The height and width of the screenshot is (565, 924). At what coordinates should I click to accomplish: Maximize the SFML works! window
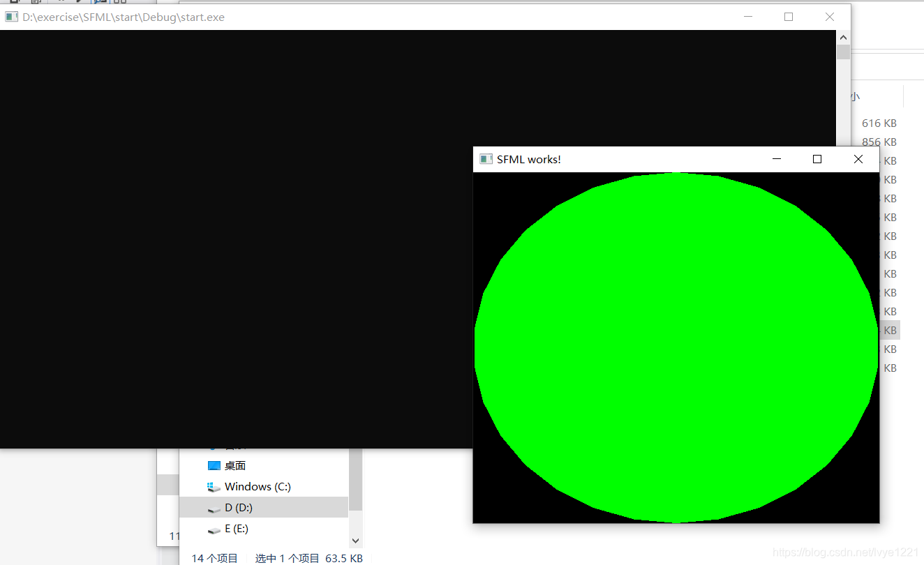pos(817,159)
